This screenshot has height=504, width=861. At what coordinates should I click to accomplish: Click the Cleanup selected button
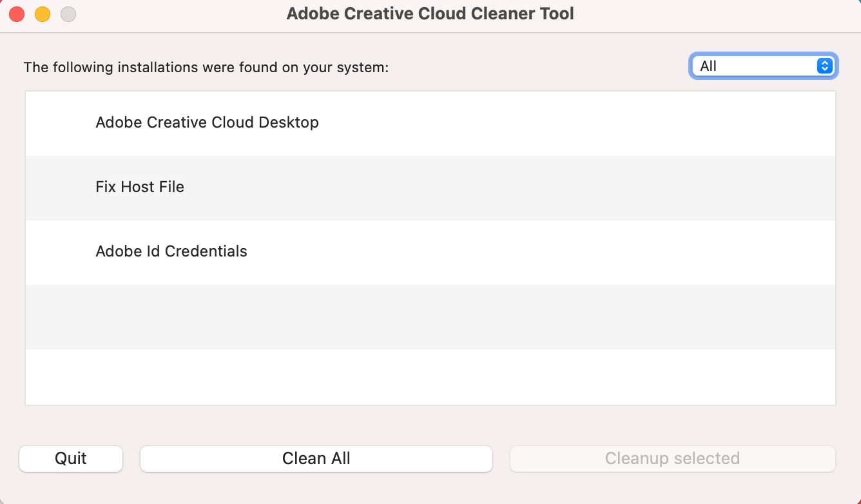pyautogui.click(x=672, y=459)
